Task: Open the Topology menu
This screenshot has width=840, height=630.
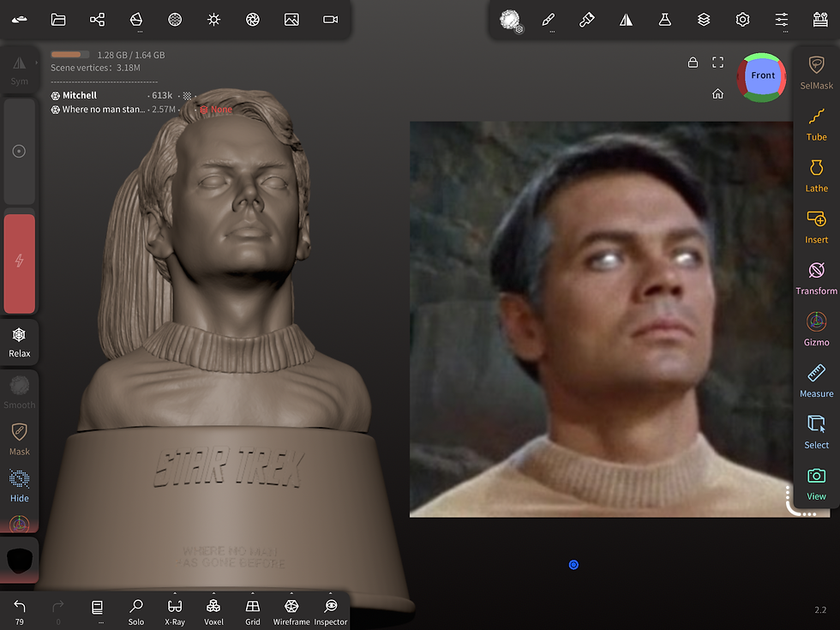Action: point(136,20)
